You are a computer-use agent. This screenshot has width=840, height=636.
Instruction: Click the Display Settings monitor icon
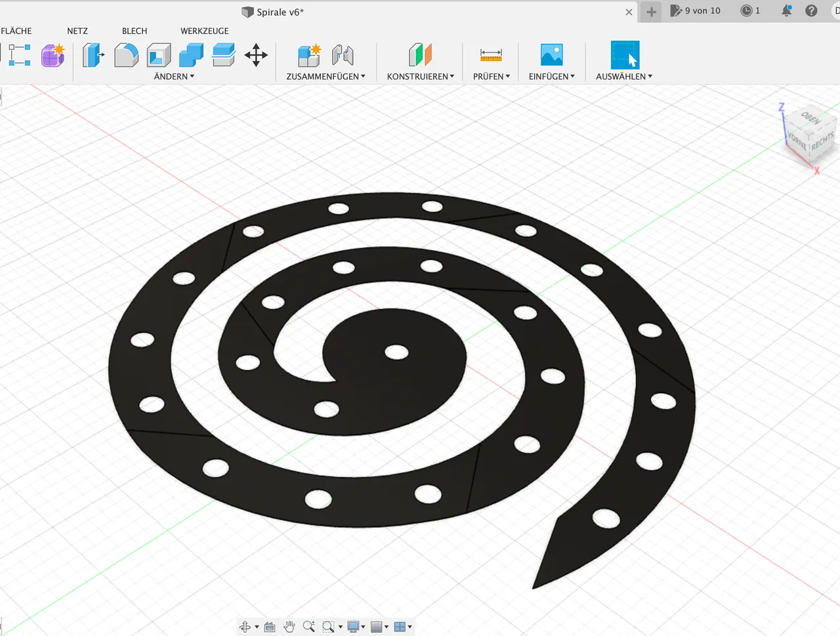pyautogui.click(x=353, y=627)
